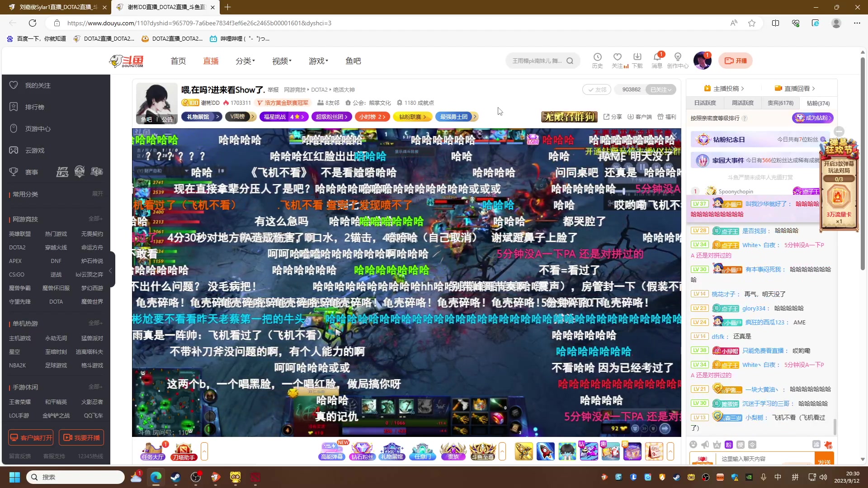Open the 高能弹幕 feature panel

tap(331, 451)
